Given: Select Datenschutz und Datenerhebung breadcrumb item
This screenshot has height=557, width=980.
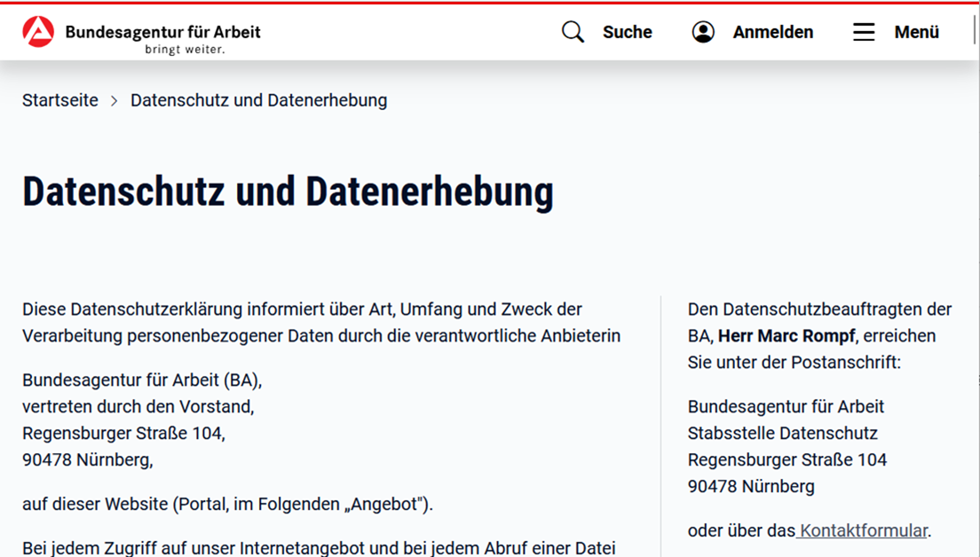Looking at the screenshot, I should point(258,100).
